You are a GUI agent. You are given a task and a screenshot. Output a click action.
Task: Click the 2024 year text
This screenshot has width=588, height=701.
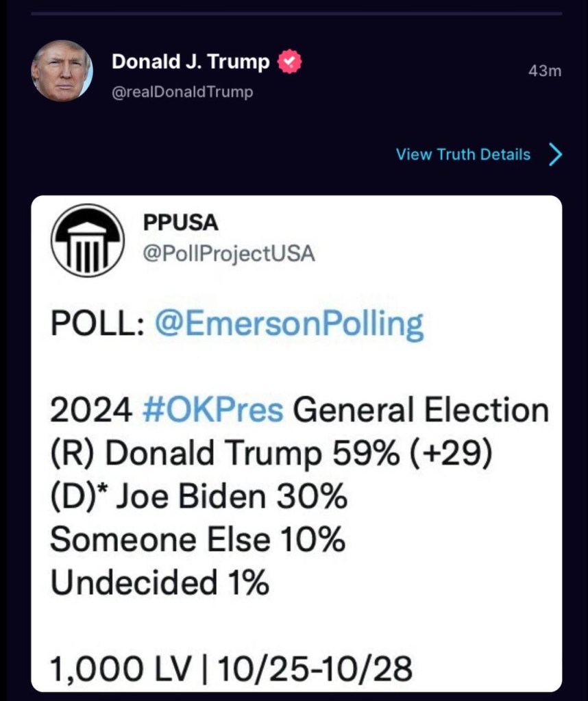pos(91,410)
